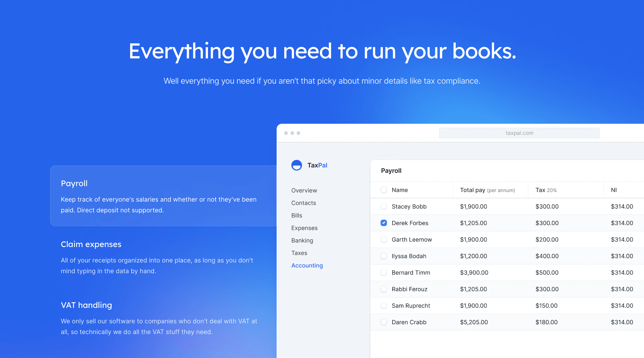Select the Daren Crabb checkbox
Image resolution: width=644 pixels, height=358 pixels.
pos(383,322)
